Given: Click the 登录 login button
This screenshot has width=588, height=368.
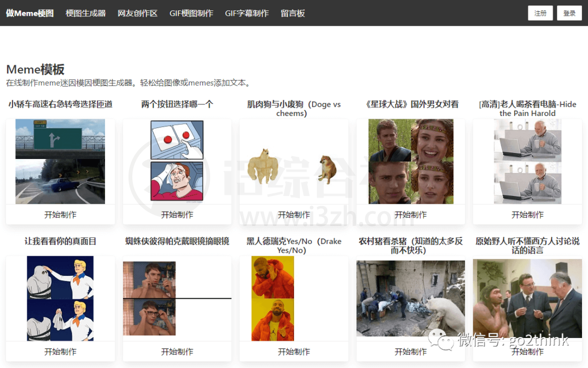Looking at the screenshot, I should pyautogui.click(x=569, y=13).
